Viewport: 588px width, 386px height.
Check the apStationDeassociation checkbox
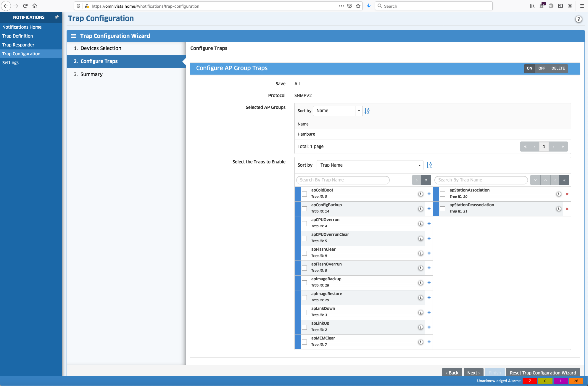(x=442, y=209)
